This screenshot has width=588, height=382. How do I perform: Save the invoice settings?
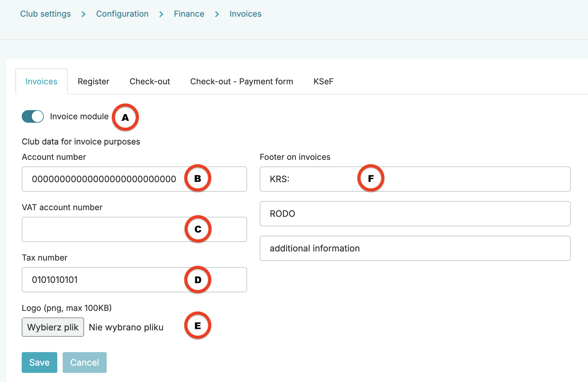coord(39,362)
